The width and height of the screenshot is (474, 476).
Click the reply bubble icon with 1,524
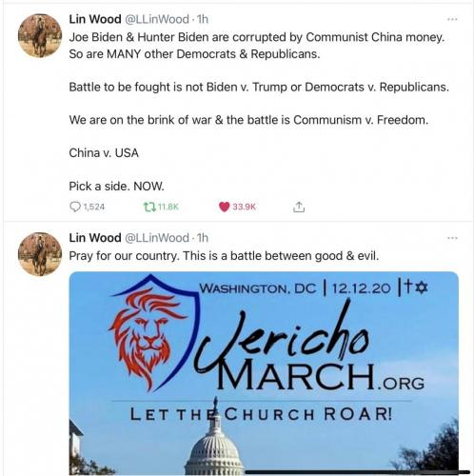coord(75,207)
